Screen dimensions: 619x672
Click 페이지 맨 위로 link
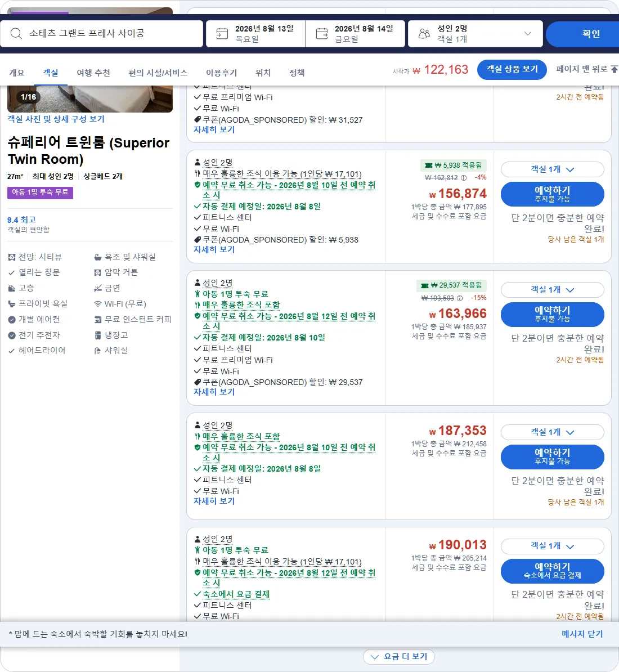pyautogui.click(x=581, y=69)
